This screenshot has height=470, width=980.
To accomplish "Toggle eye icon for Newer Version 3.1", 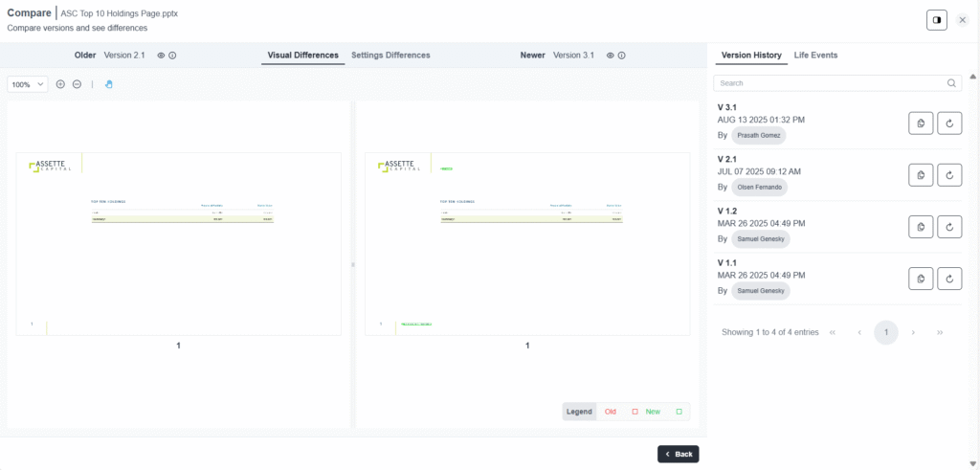I will pos(610,56).
